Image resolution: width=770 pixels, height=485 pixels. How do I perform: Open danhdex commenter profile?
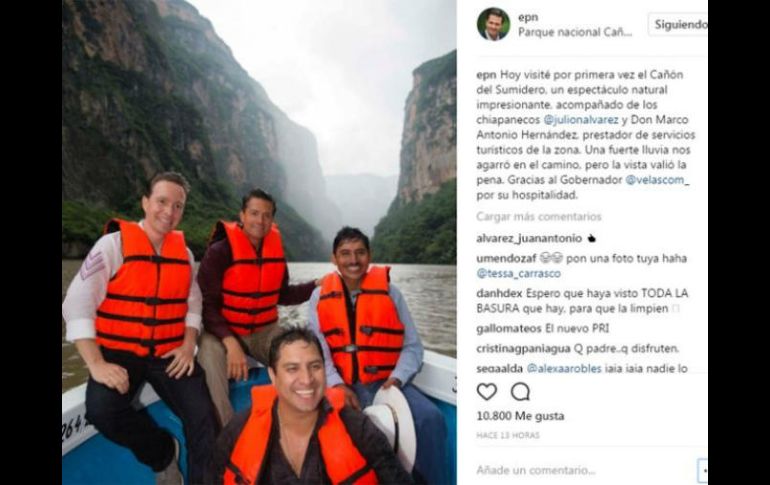[x=499, y=294]
